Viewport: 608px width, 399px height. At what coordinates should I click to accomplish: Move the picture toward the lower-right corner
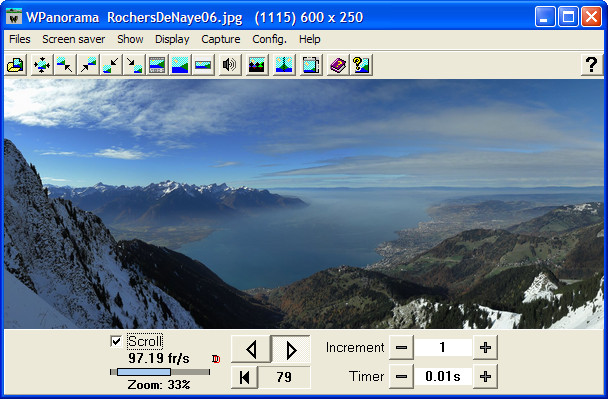tap(134, 65)
